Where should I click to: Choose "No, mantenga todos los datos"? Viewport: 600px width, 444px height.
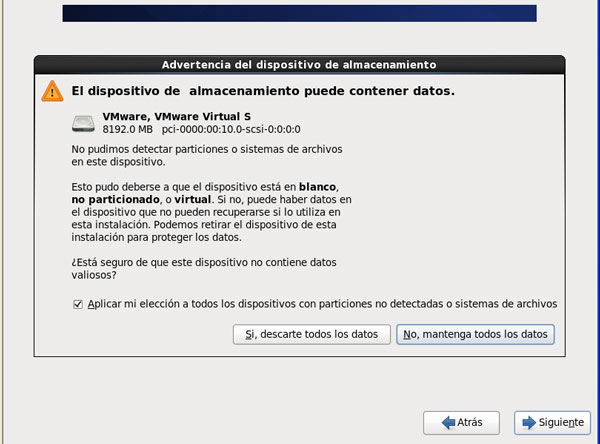[475, 334]
